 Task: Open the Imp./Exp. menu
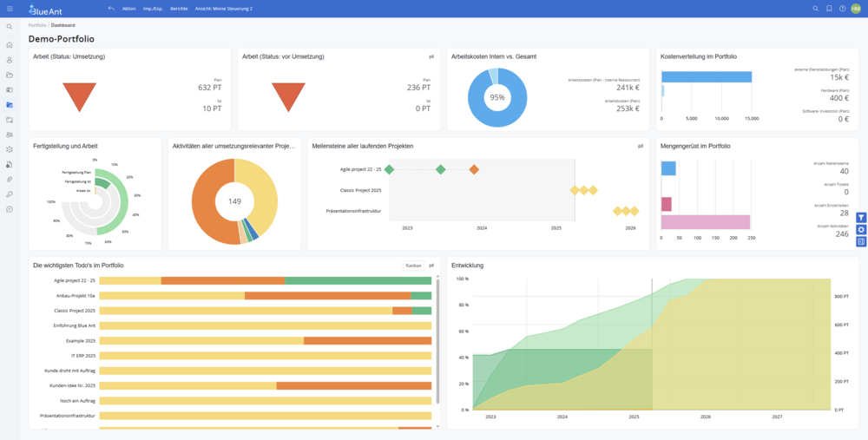tap(154, 9)
